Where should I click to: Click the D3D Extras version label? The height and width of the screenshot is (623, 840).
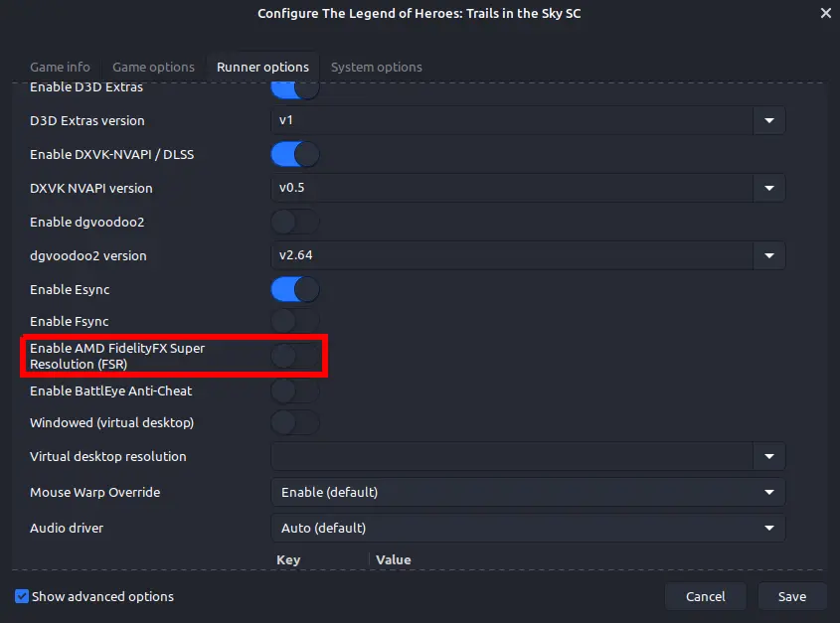[87, 120]
